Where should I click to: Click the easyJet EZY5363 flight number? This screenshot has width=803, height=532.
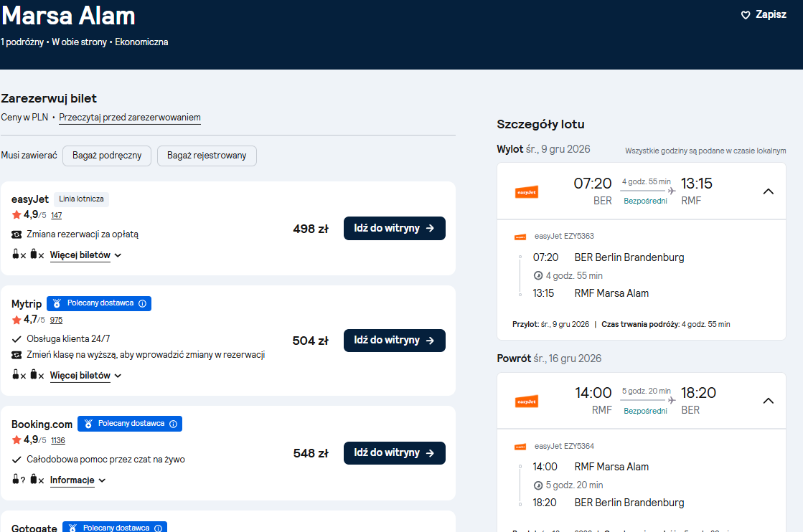coord(564,237)
